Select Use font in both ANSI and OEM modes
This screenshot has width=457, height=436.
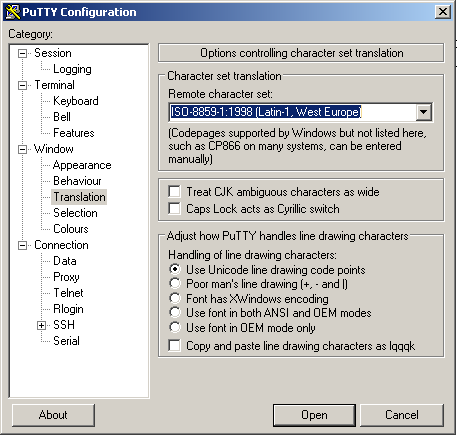pyautogui.click(x=175, y=313)
